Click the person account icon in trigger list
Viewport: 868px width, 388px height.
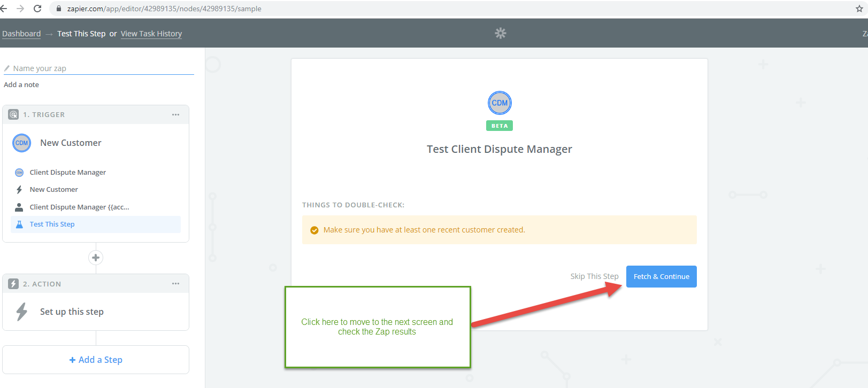point(19,207)
